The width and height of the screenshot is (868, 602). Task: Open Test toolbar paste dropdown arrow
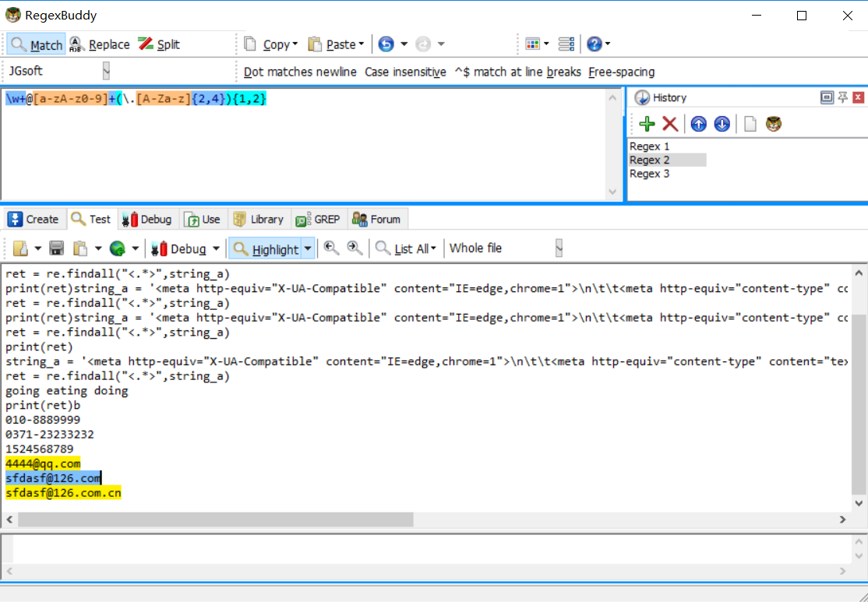[x=98, y=248]
